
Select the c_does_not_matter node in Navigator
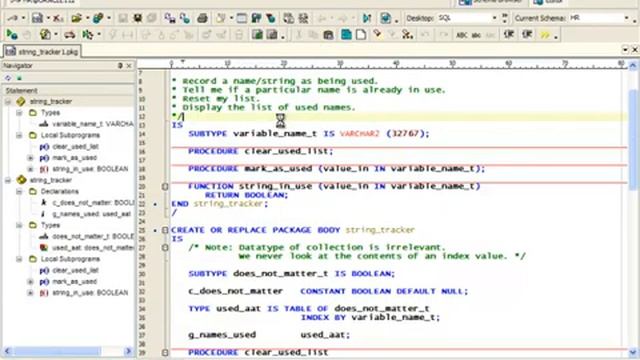click(x=93, y=202)
